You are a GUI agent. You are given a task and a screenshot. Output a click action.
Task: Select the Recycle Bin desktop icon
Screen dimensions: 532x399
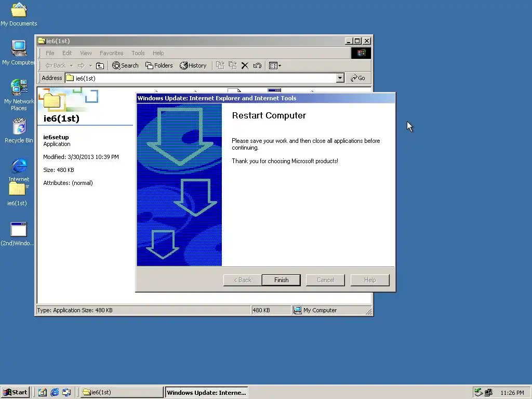click(19, 130)
